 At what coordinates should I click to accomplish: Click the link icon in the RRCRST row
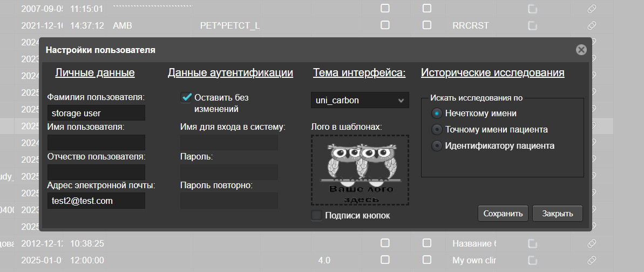592,25
